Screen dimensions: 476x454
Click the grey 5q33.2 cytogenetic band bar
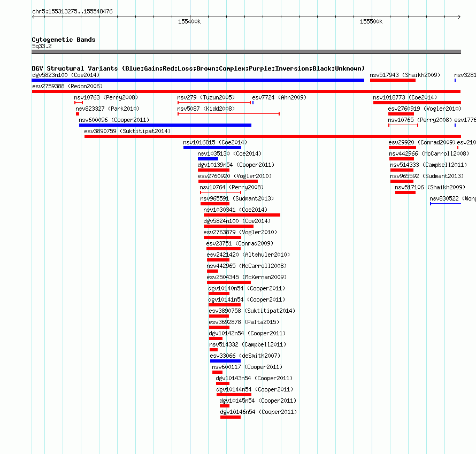tap(246, 52)
